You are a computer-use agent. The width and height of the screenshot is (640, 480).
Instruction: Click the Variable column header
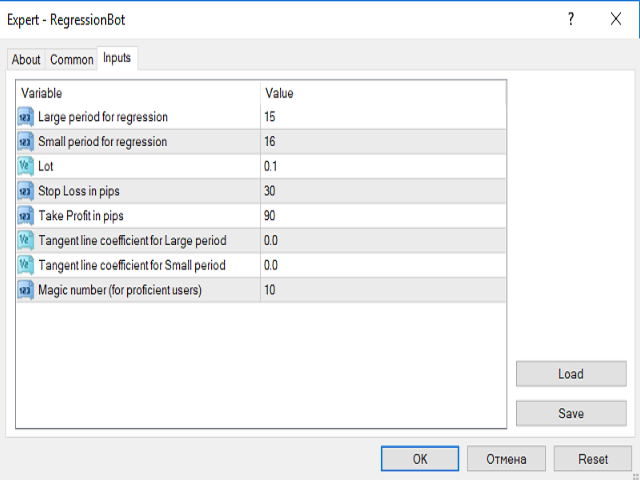click(138, 93)
